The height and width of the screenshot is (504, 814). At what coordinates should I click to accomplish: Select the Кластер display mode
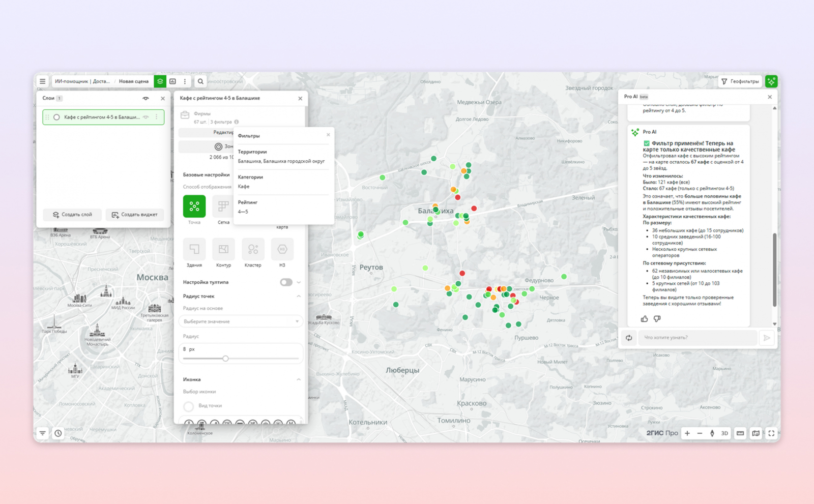click(253, 249)
